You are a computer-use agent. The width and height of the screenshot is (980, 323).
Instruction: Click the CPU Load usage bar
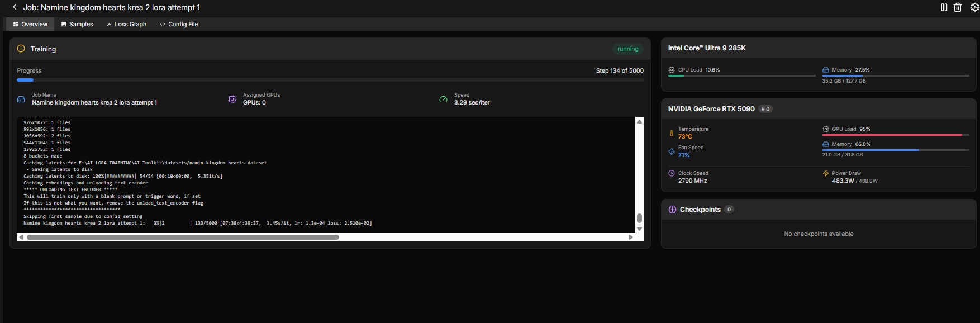coord(741,75)
